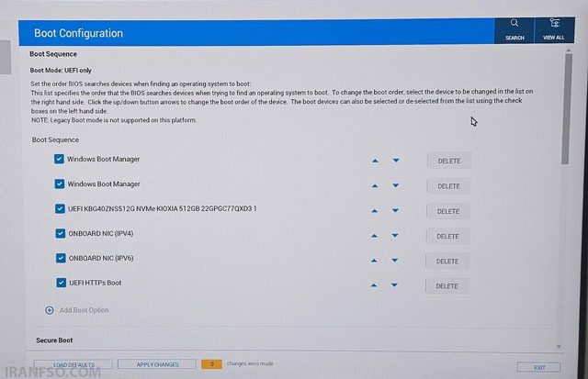Click the orange changes counter box
Screen dimensions: 588x379
[x=211, y=363]
